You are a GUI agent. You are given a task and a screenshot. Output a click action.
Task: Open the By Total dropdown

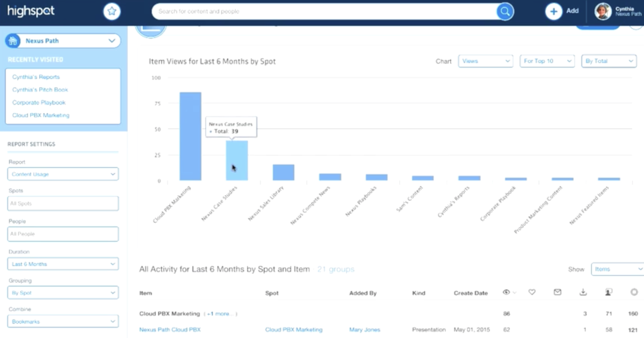point(609,61)
